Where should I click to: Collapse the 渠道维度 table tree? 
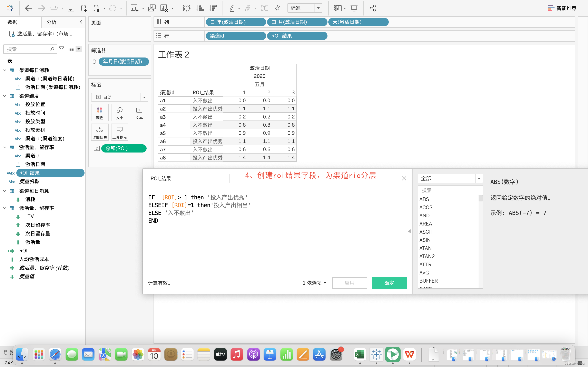[5, 96]
